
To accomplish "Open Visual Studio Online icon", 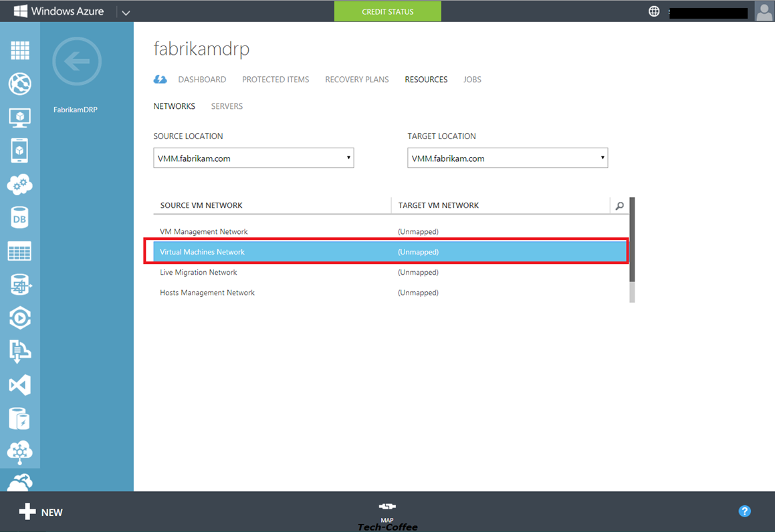I will (20, 385).
